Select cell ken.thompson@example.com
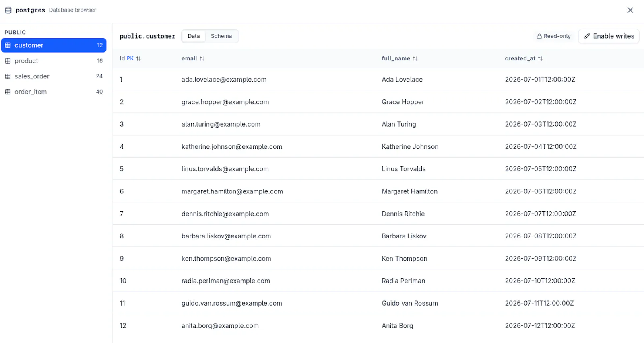Viewport: 644px width, 343px height. 226,259
